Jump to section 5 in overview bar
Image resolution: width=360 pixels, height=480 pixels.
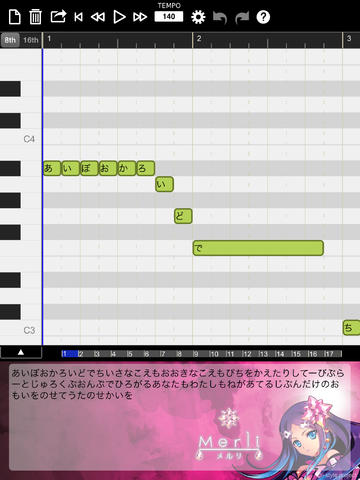click(135, 354)
